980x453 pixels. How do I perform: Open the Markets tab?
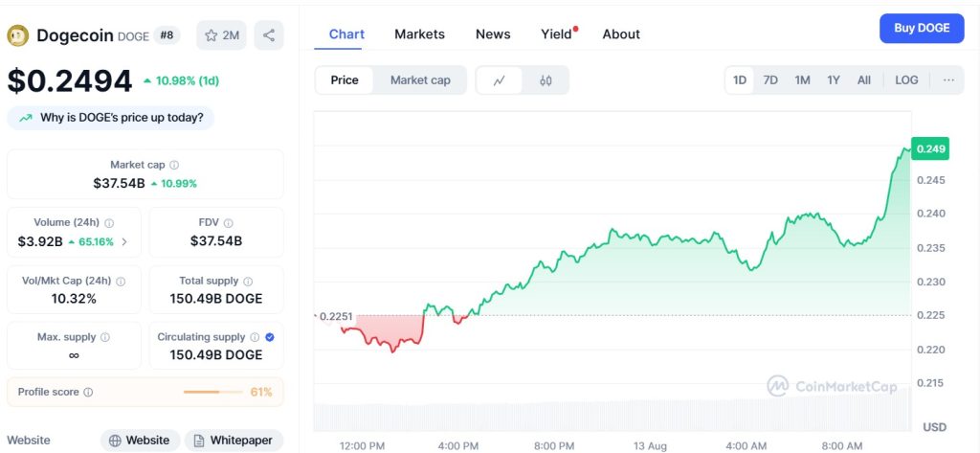coord(419,34)
